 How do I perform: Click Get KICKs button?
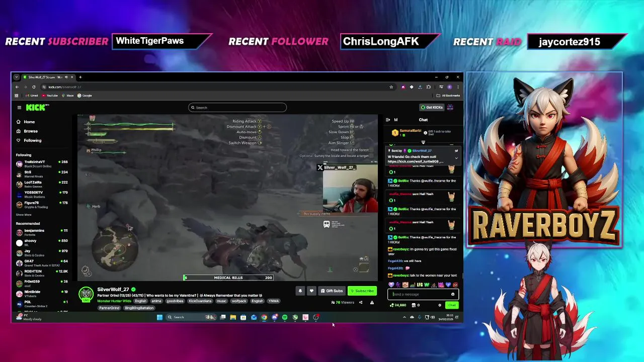point(432,107)
